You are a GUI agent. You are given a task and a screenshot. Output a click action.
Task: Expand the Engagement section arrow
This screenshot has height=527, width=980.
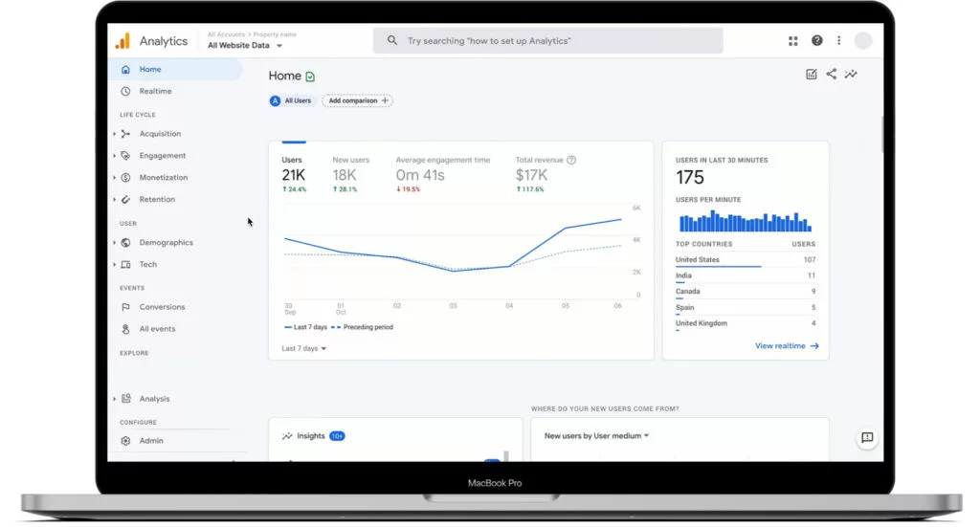click(115, 156)
